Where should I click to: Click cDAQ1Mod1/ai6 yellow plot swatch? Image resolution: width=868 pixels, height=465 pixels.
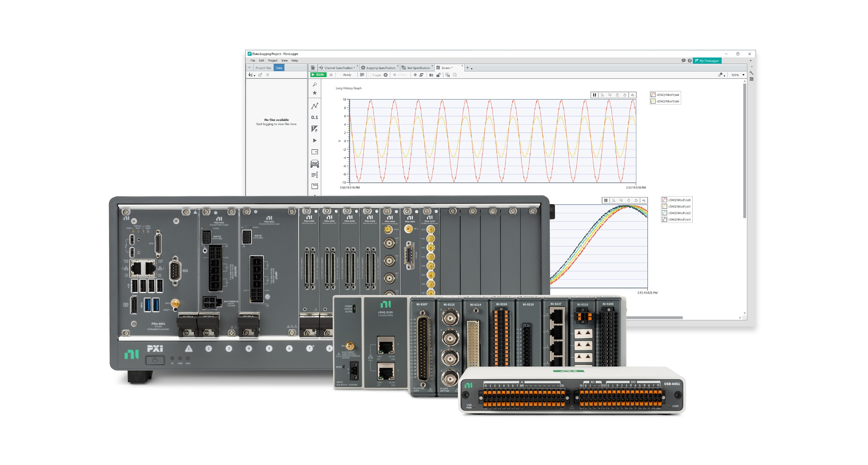tap(653, 101)
